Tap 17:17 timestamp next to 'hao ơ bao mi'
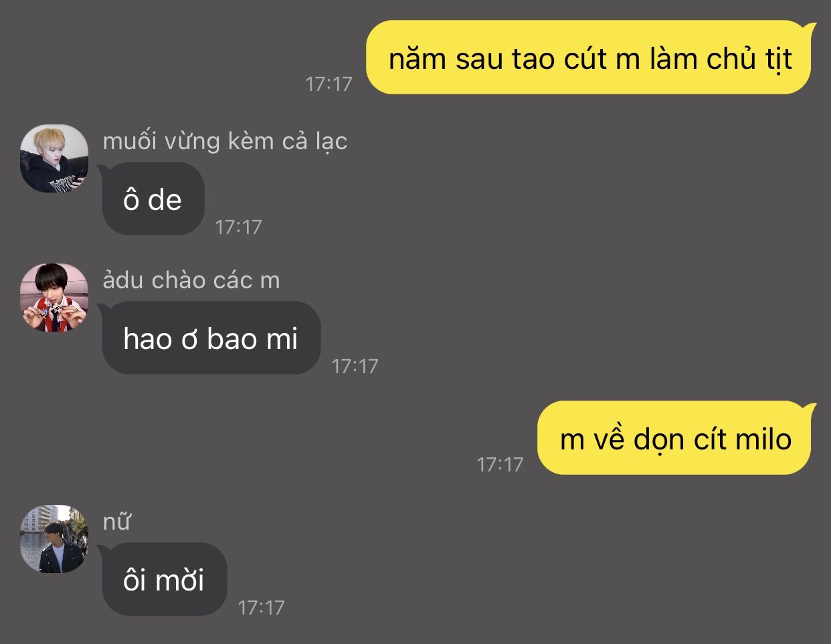831x644 pixels. (355, 366)
